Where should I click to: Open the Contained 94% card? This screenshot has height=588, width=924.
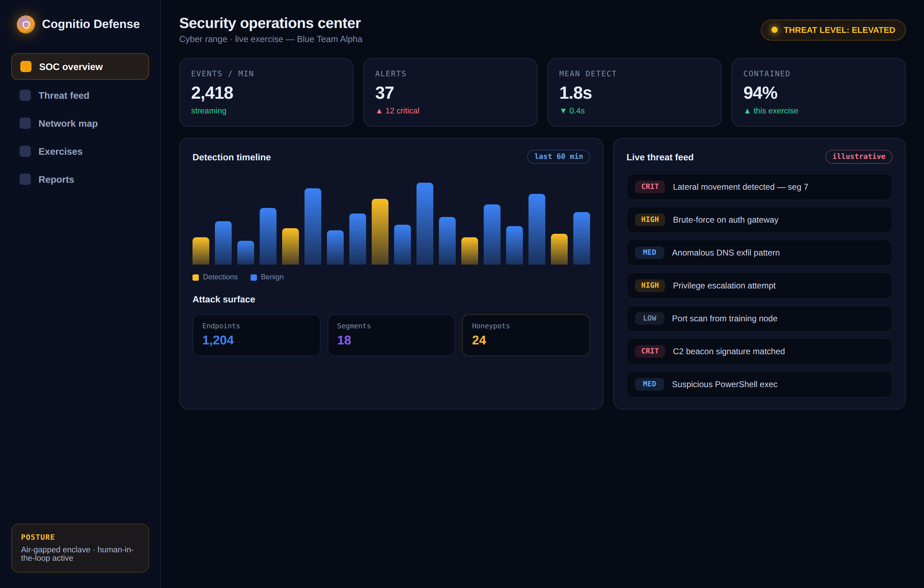(x=819, y=92)
